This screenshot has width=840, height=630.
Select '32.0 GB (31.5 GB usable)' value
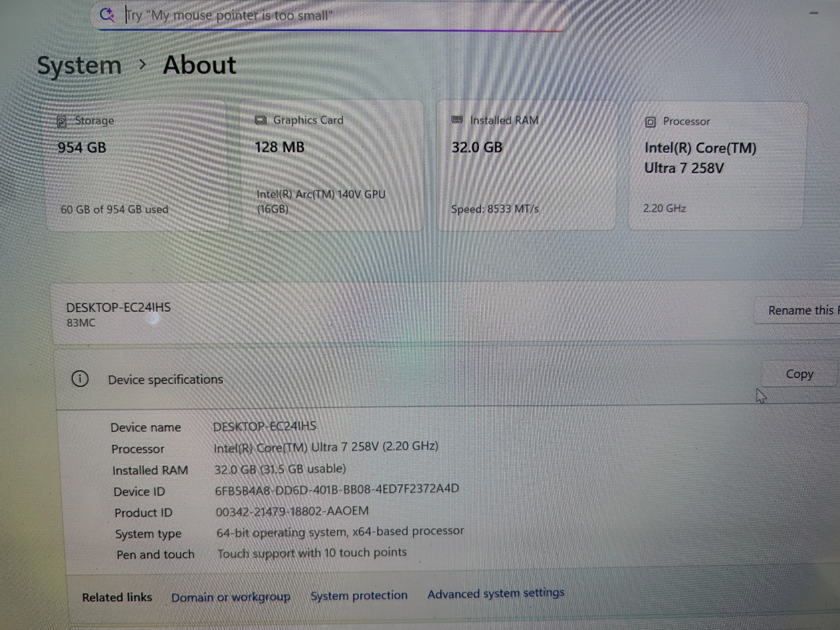[x=280, y=469]
